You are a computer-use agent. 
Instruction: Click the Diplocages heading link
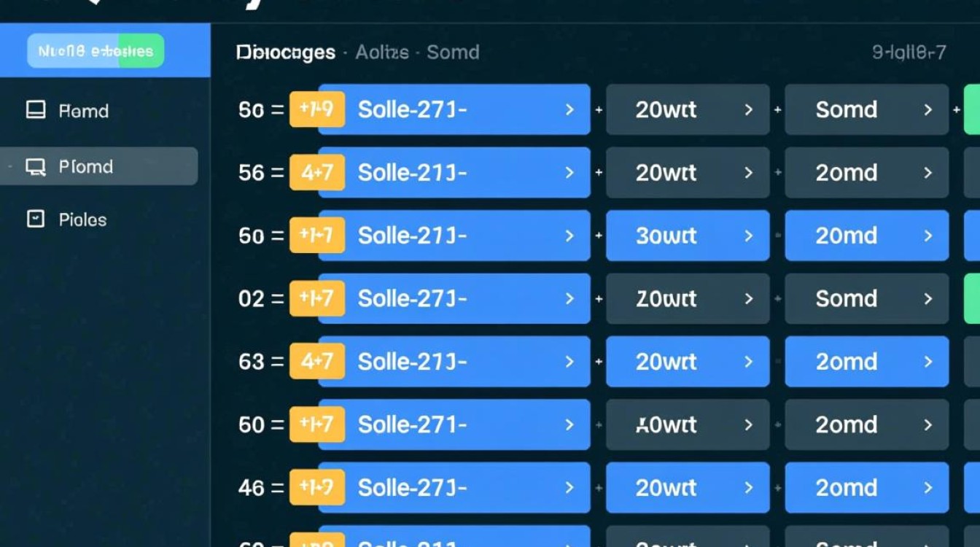284,52
